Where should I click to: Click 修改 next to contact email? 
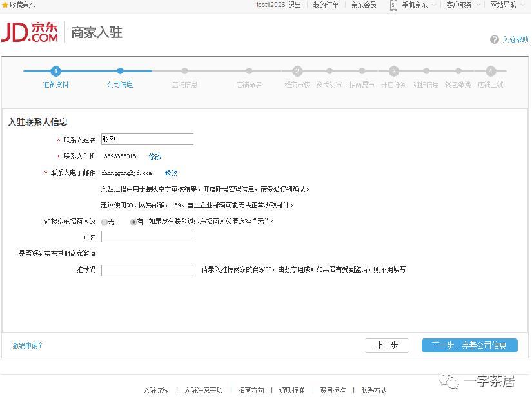pos(171,173)
